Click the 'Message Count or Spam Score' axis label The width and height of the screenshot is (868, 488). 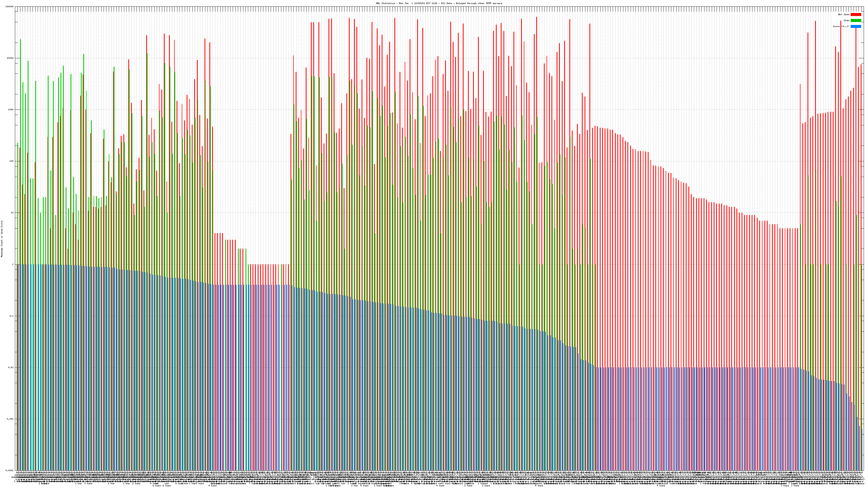point(2,239)
